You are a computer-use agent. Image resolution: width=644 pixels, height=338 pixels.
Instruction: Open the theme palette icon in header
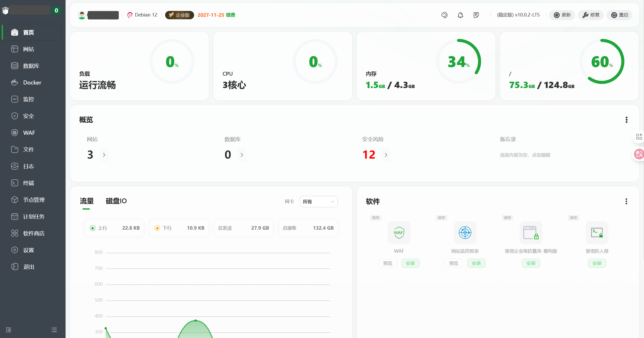point(444,15)
